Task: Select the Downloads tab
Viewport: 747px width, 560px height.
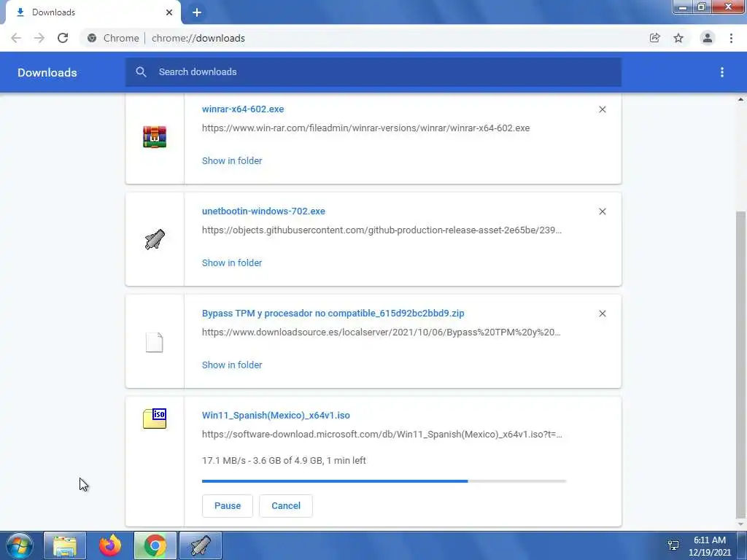Action: (x=93, y=12)
